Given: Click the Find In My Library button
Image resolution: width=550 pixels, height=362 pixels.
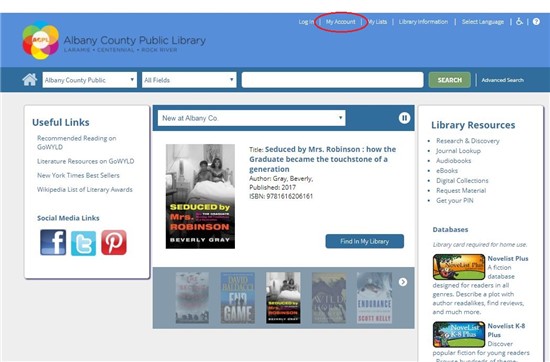Looking at the screenshot, I should pyautogui.click(x=364, y=241).
